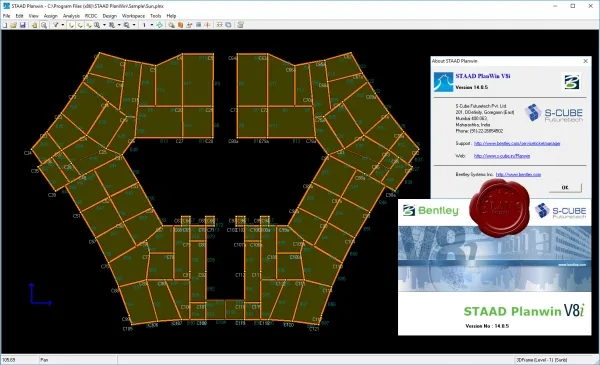600x365 pixels.
Task: Click the orange plus crosshair toolbar icon
Action: click(208, 25)
